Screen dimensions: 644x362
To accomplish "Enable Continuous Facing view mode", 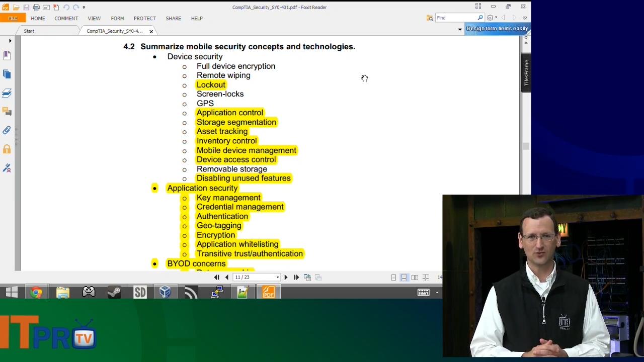I will (426, 277).
